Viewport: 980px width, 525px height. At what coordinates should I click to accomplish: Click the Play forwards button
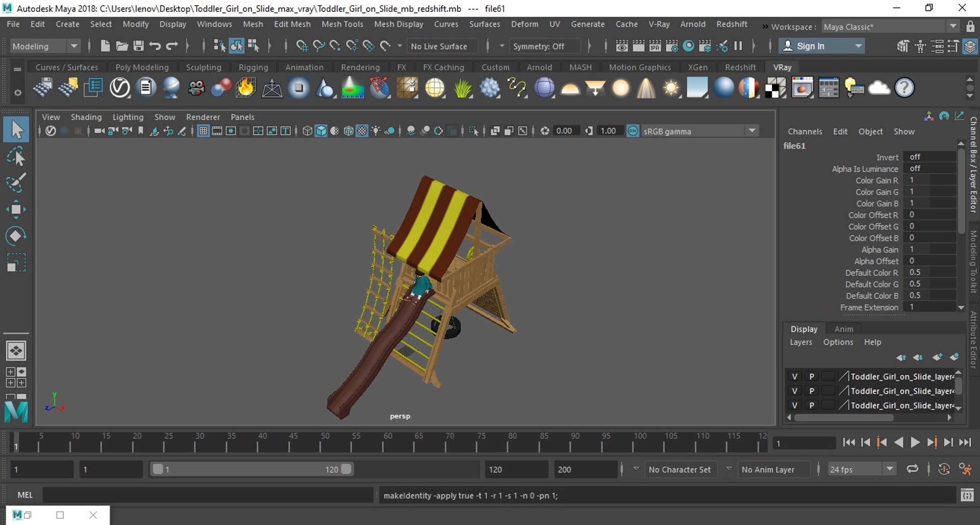[915, 443]
